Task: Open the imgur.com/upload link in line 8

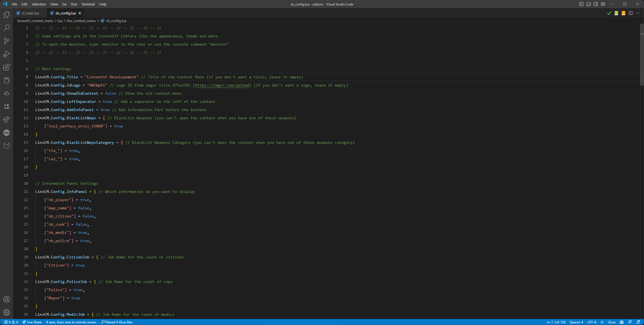Action: (222, 85)
